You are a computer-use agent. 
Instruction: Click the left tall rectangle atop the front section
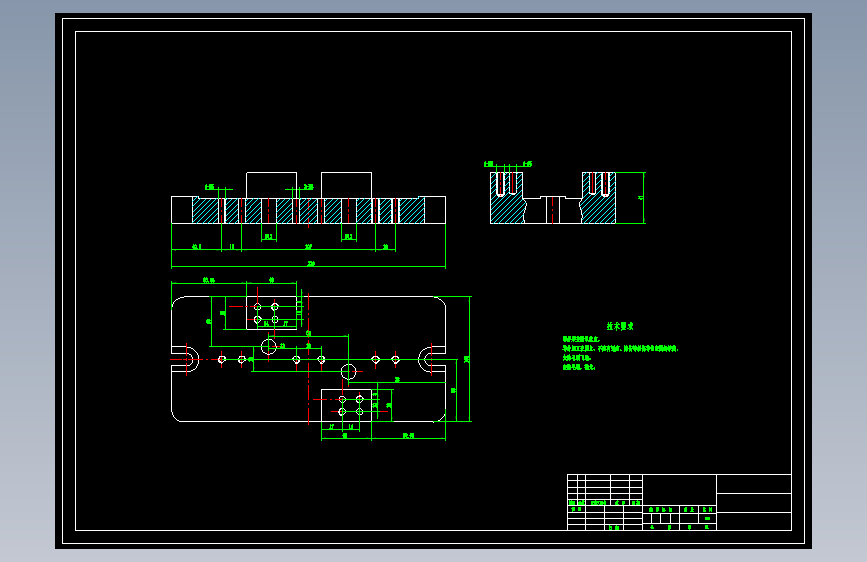[x=271, y=185]
